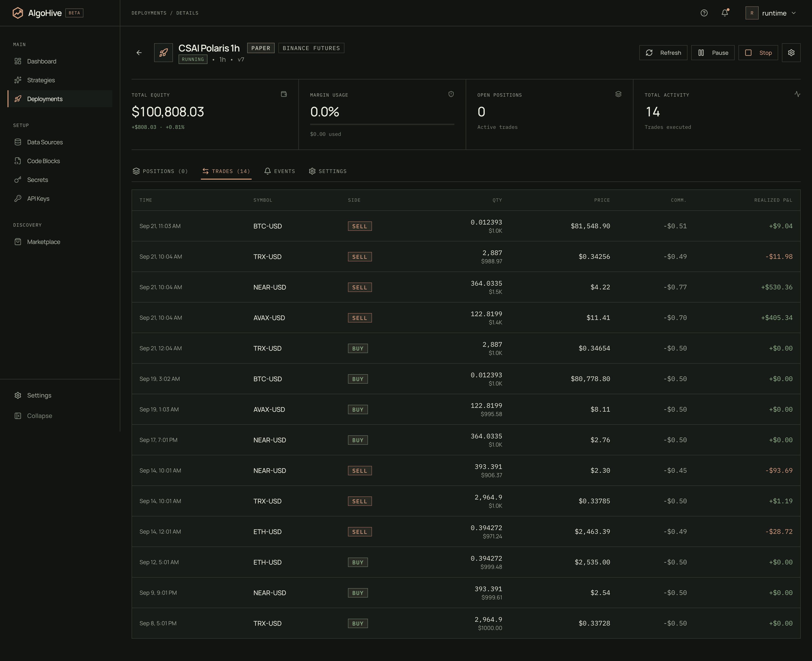Open Settings at the sidebar bottom
812x661 pixels.
pos(60,395)
